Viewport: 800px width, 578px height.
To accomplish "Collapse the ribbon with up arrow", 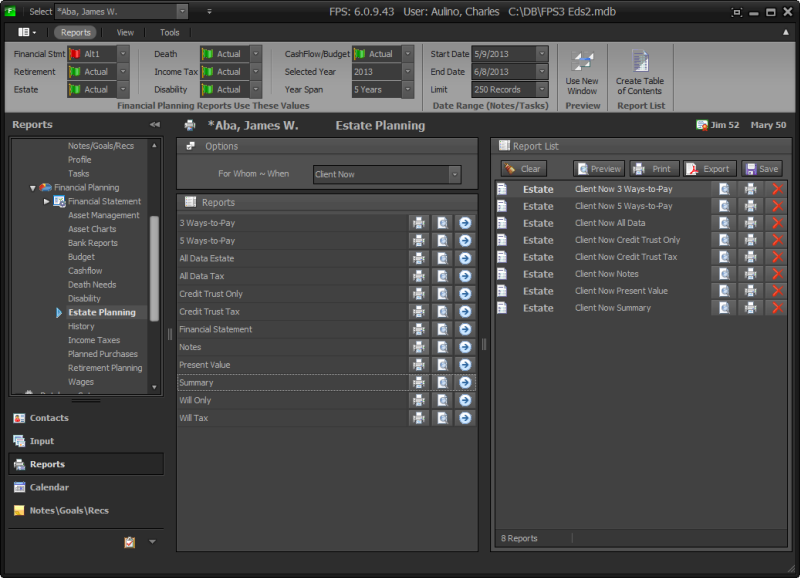I will click(786, 32).
